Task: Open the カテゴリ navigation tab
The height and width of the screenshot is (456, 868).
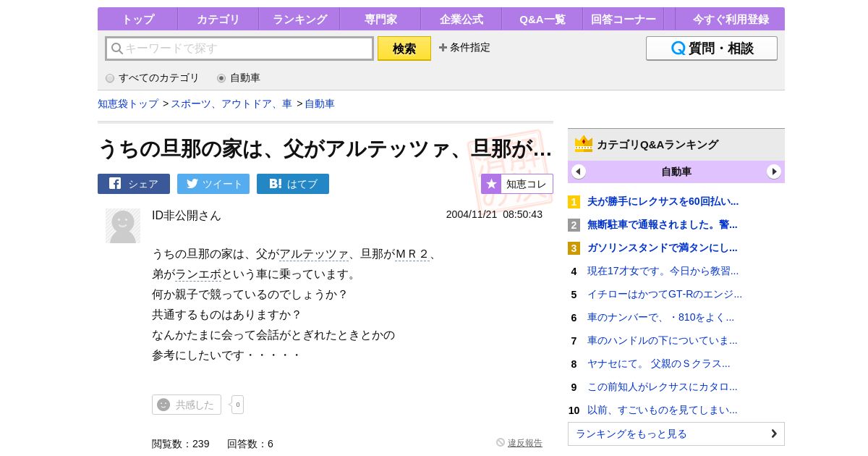Action: coord(218,19)
